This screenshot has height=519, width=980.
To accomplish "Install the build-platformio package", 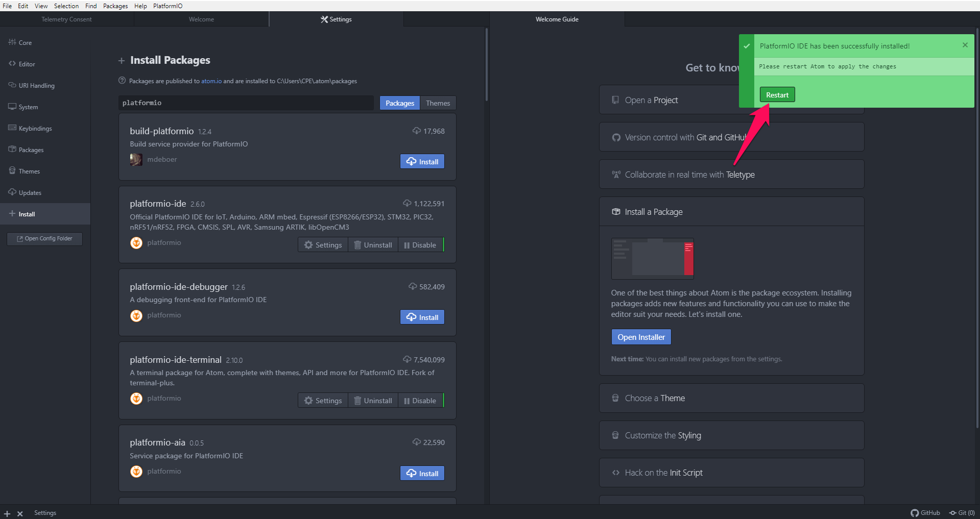I will pyautogui.click(x=422, y=162).
